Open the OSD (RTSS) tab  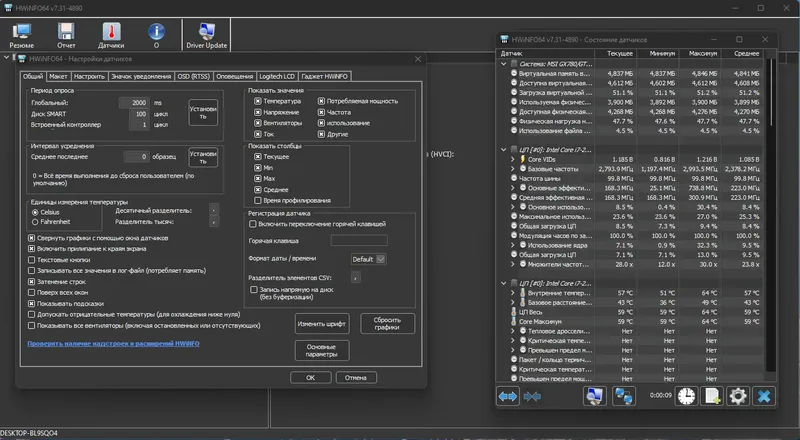(x=193, y=76)
